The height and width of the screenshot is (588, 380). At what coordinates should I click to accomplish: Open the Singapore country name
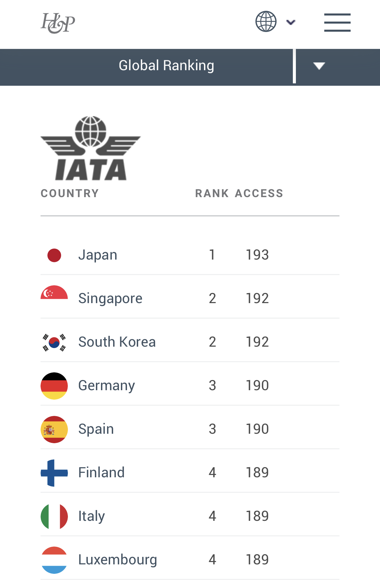(x=110, y=298)
